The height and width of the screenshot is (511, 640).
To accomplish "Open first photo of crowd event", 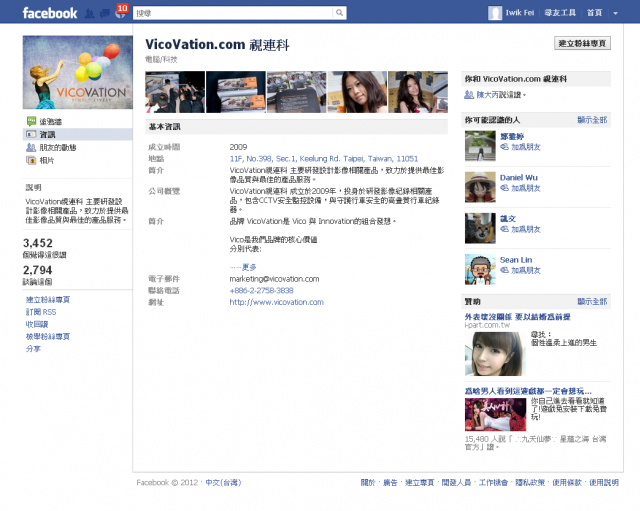I will [175, 92].
